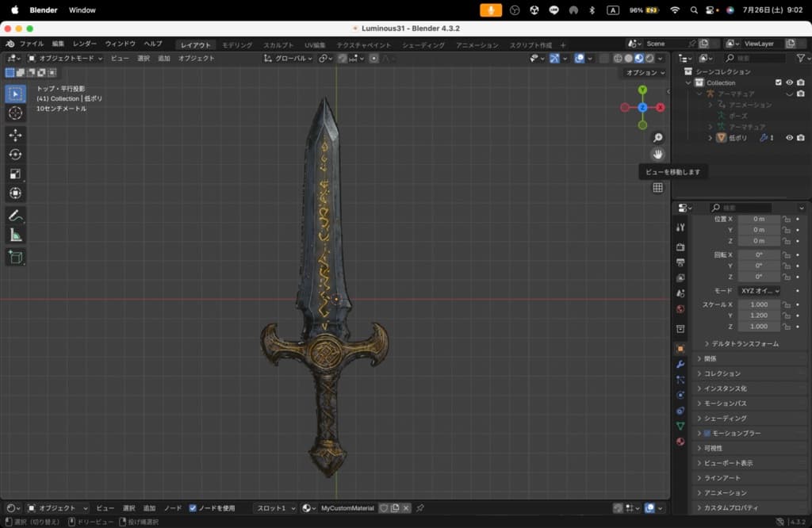Open the オブジェクトモード dropdown
Screen dimensions: 812x528
click(65, 58)
